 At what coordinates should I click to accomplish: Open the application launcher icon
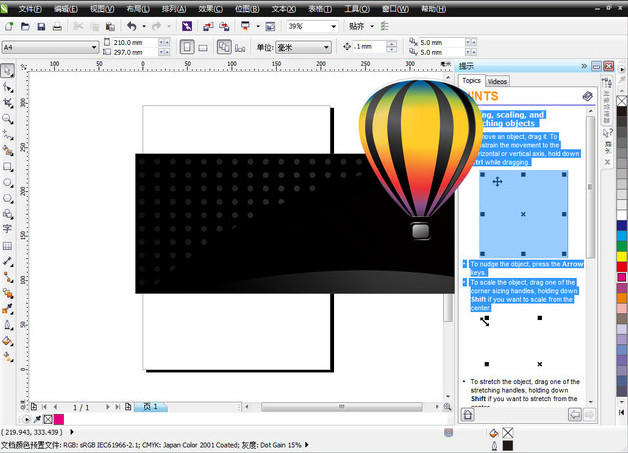click(245, 26)
